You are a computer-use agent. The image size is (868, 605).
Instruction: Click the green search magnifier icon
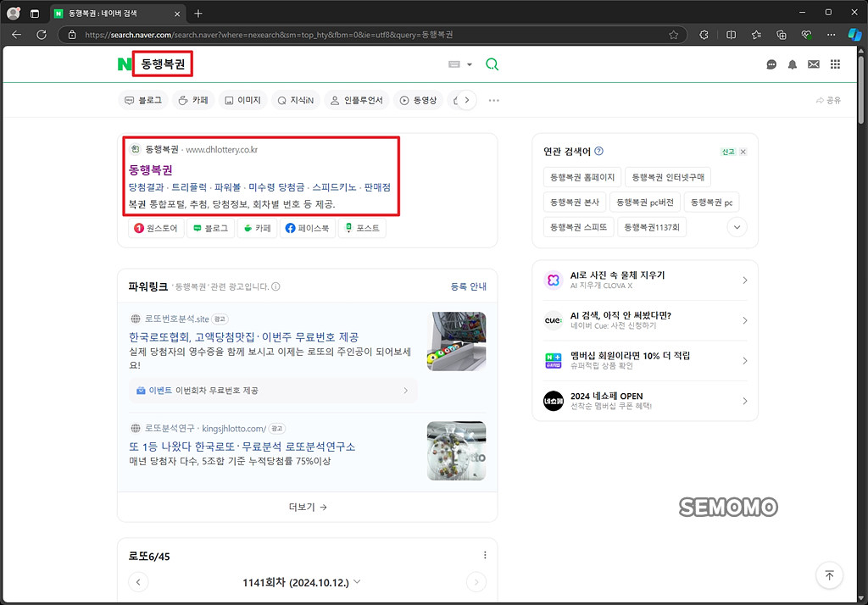click(x=492, y=64)
